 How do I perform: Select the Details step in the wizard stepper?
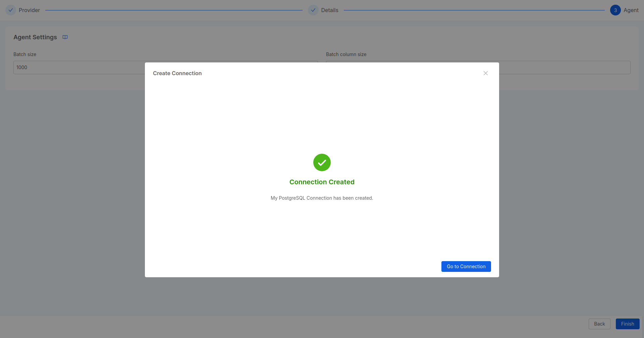330,10
